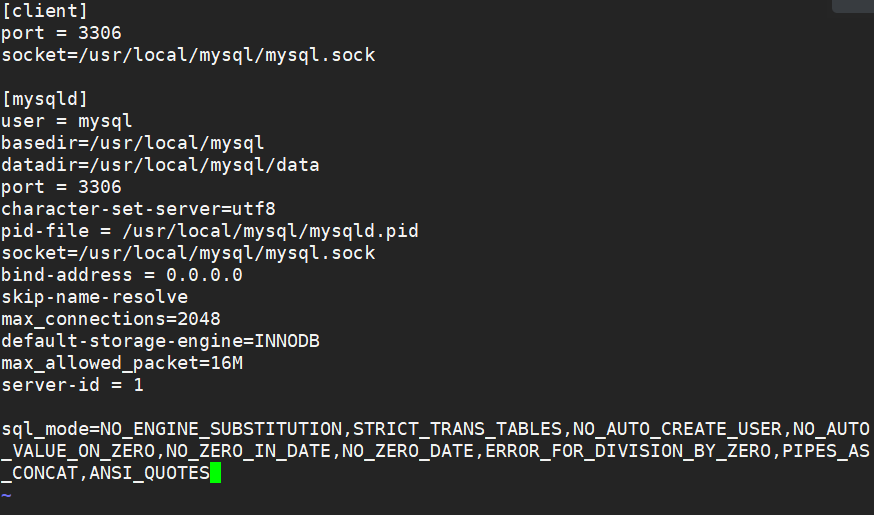The height and width of the screenshot is (515, 874).
Task: Click the max_connections=2048 line
Action: [110, 319]
